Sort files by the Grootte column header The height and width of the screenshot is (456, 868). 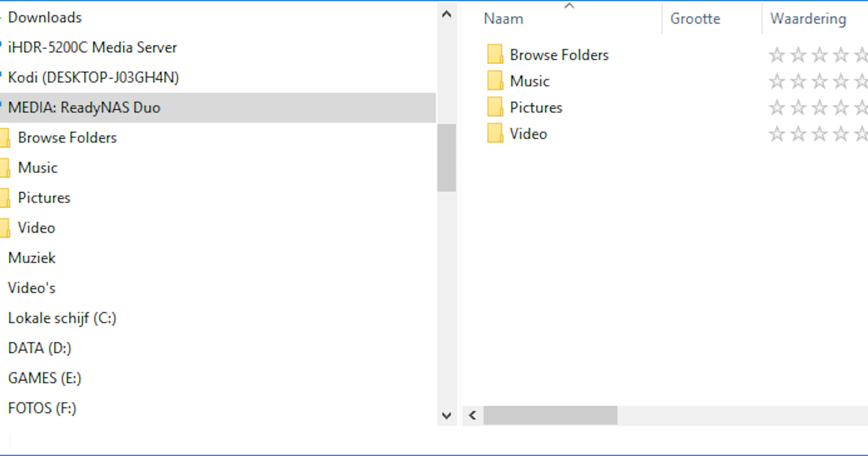point(695,18)
